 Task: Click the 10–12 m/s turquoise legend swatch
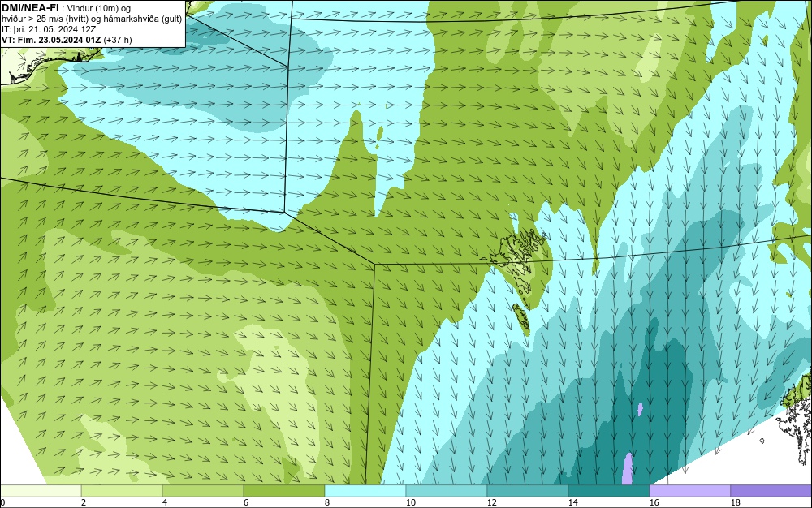(x=447, y=490)
